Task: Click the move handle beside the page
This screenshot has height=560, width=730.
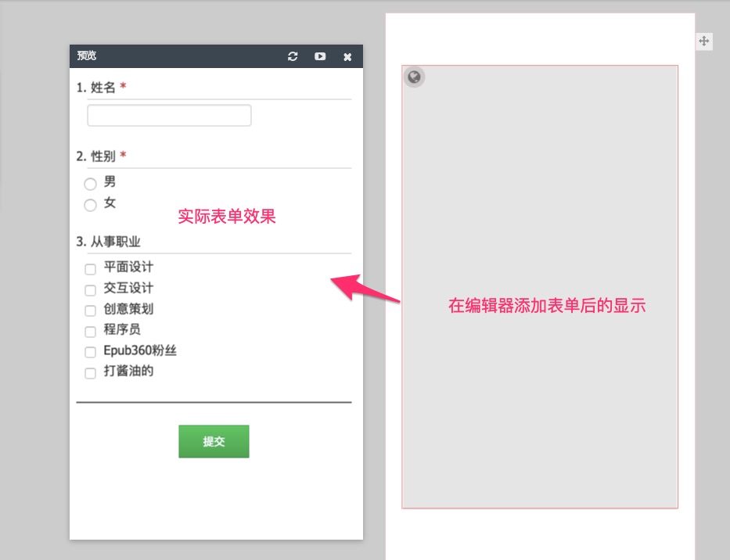Action: (x=704, y=41)
